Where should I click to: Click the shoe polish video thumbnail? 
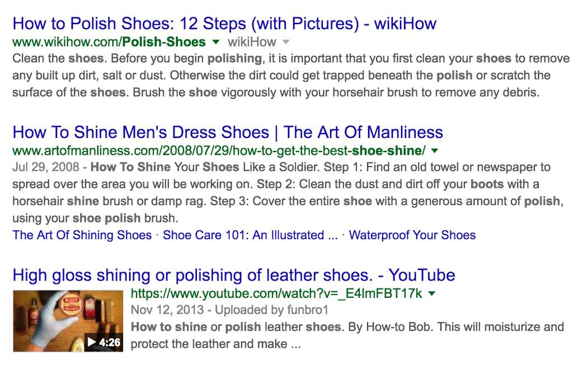click(68, 321)
